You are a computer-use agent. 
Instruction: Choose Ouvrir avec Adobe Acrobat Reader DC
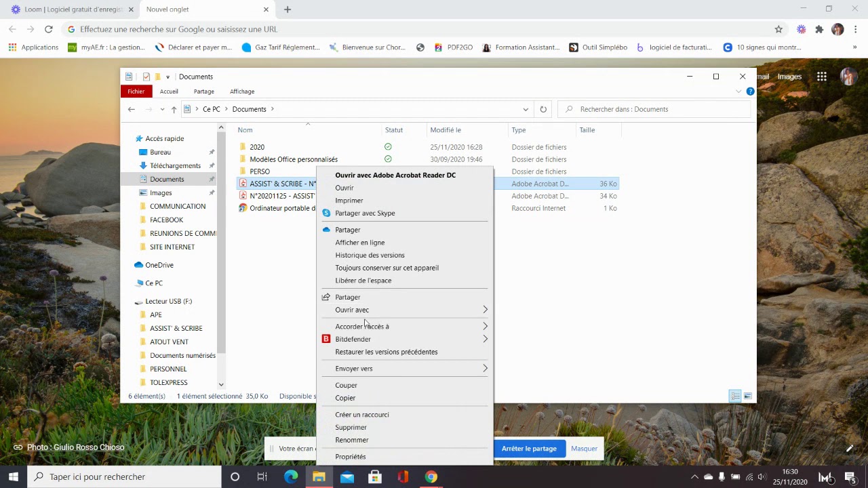(x=395, y=175)
